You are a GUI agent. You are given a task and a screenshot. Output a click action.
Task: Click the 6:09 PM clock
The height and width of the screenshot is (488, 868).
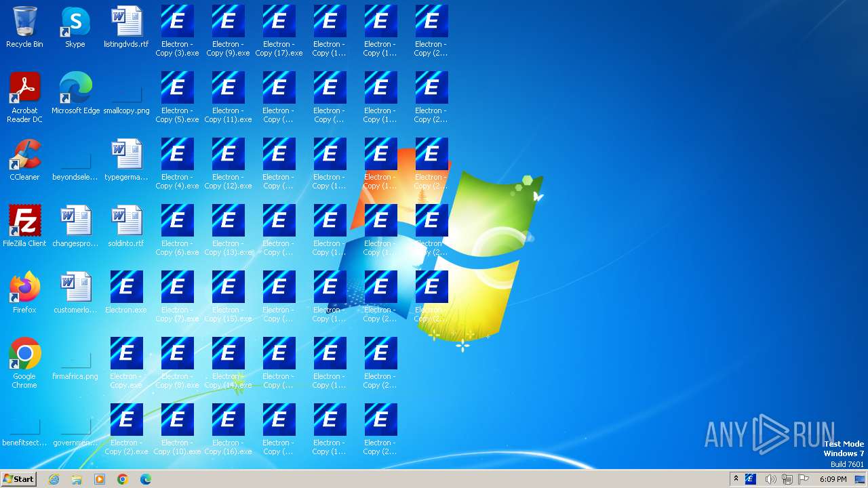pyautogui.click(x=833, y=479)
